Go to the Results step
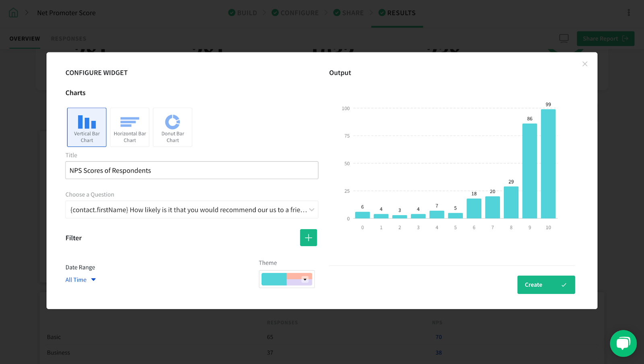The width and height of the screenshot is (644, 364). 397,13
